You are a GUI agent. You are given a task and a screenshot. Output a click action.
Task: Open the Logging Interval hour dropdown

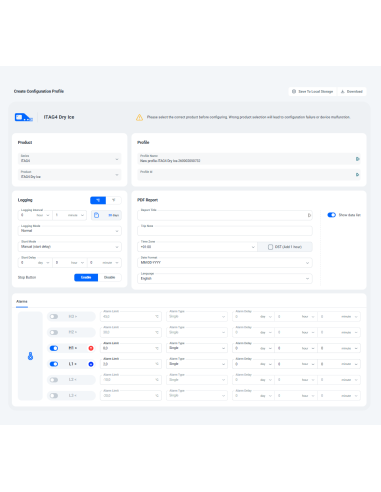pos(35,215)
